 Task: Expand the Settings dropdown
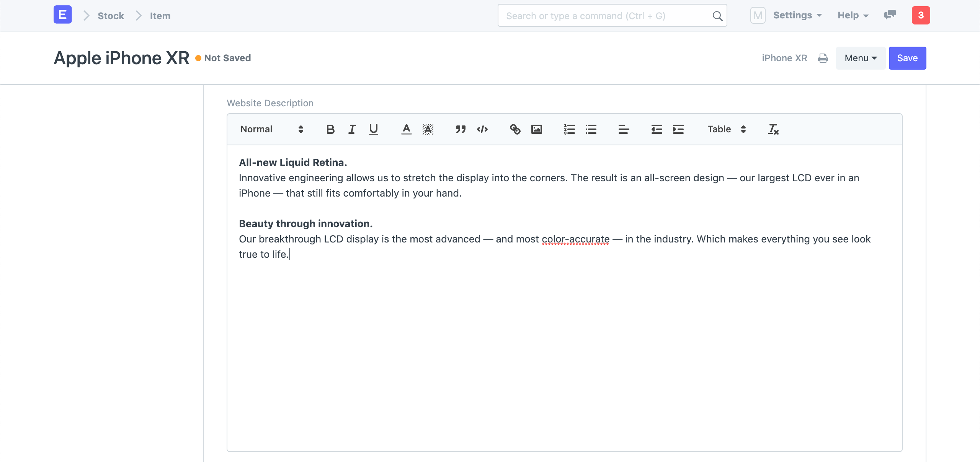tap(797, 15)
